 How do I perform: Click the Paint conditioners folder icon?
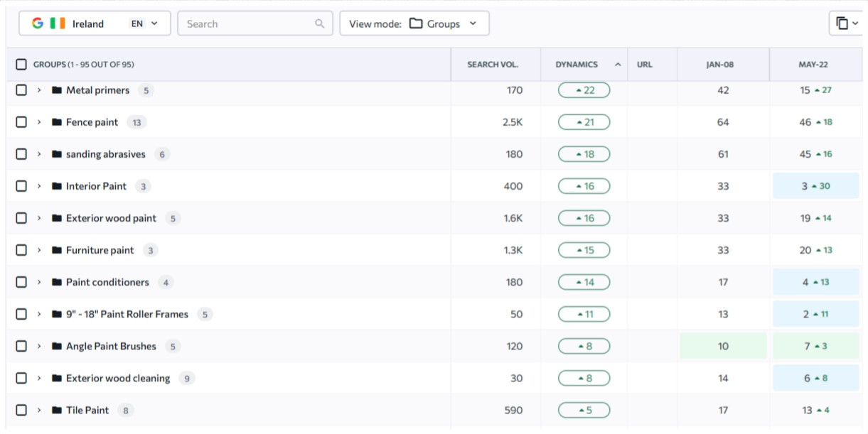pyautogui.click(x=57, y=282)
